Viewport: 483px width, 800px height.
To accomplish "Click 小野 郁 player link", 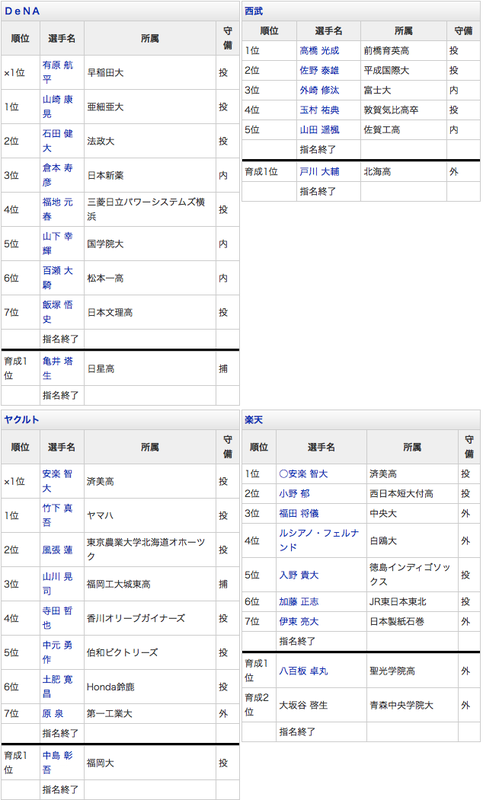I will 294,494.
